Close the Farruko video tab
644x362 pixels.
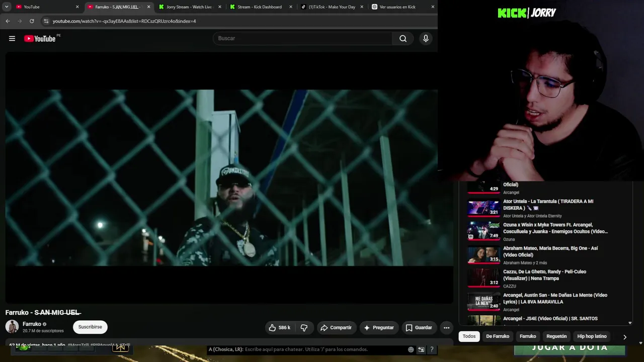148,7
